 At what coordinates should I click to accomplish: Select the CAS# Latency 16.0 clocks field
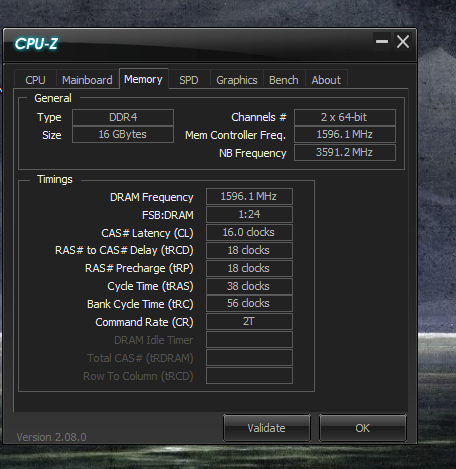(249, 232)
